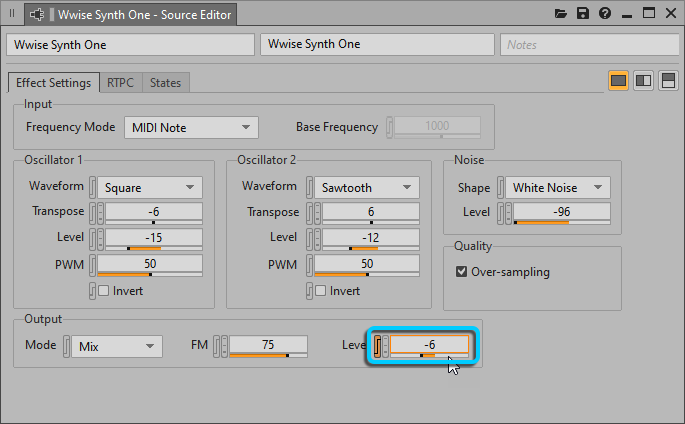The width and height of the screenshot is (685, 424).
Task: Click RTPC indicator next to Output Mode
Action: [66, 346]
